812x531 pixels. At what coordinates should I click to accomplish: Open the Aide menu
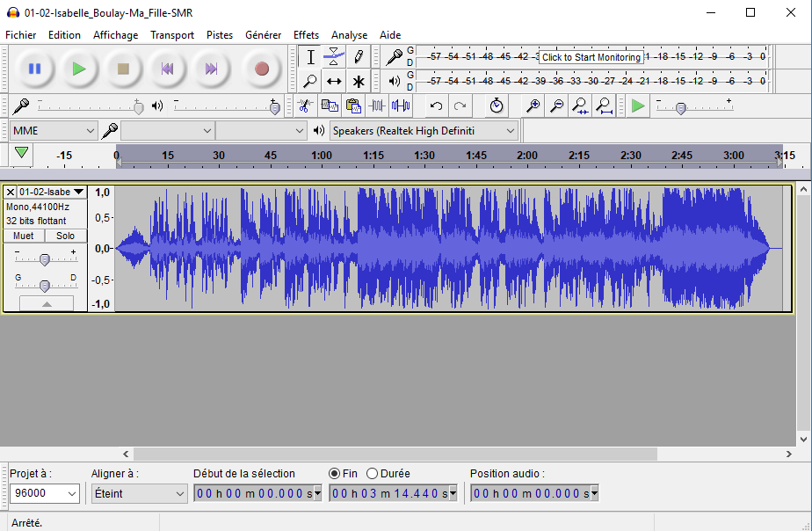[390, 34]
